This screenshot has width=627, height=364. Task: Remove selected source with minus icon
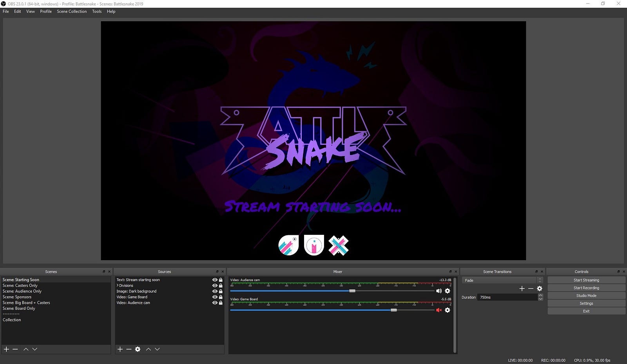pyautogui.click(x=129, y=349)
